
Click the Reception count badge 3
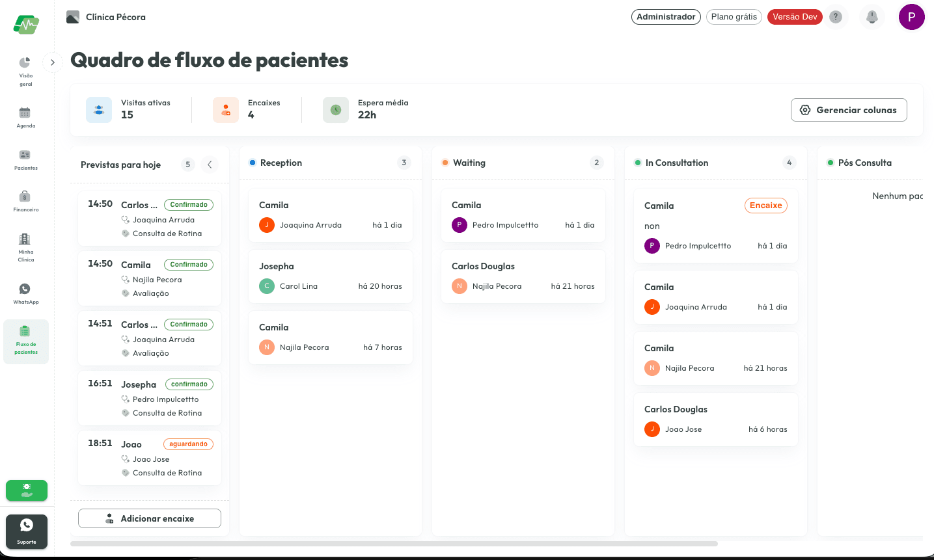[x=404, y=163]
